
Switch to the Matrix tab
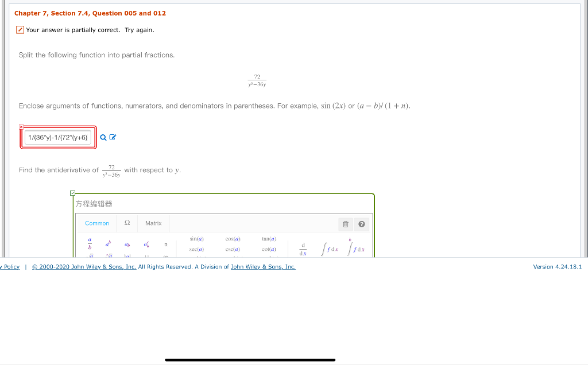(153, 223)
